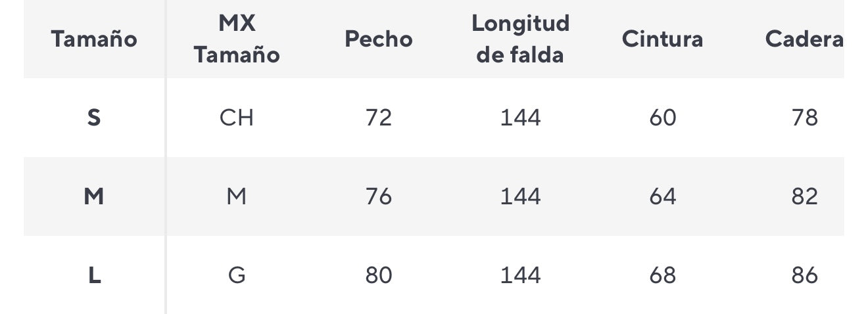Select the S size row label

point(94,118)
